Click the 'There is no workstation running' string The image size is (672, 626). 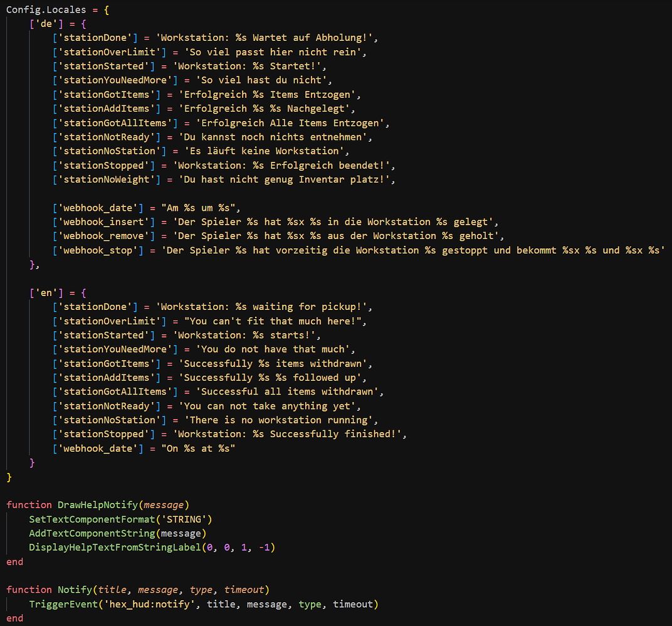pos(281,420)
